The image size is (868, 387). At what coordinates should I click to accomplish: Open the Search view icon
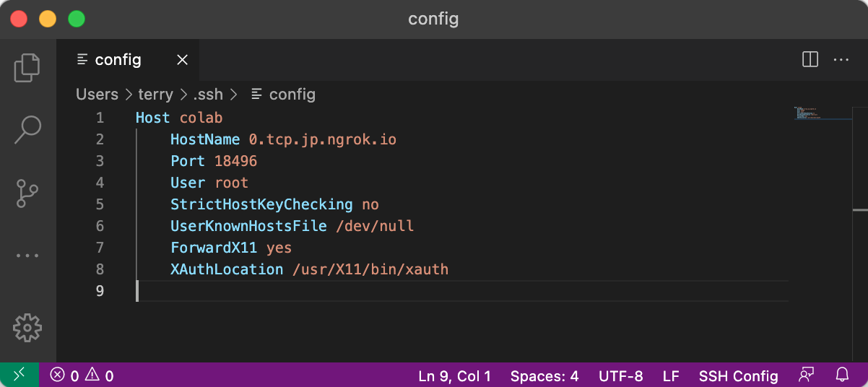click(x=27, y=129)
